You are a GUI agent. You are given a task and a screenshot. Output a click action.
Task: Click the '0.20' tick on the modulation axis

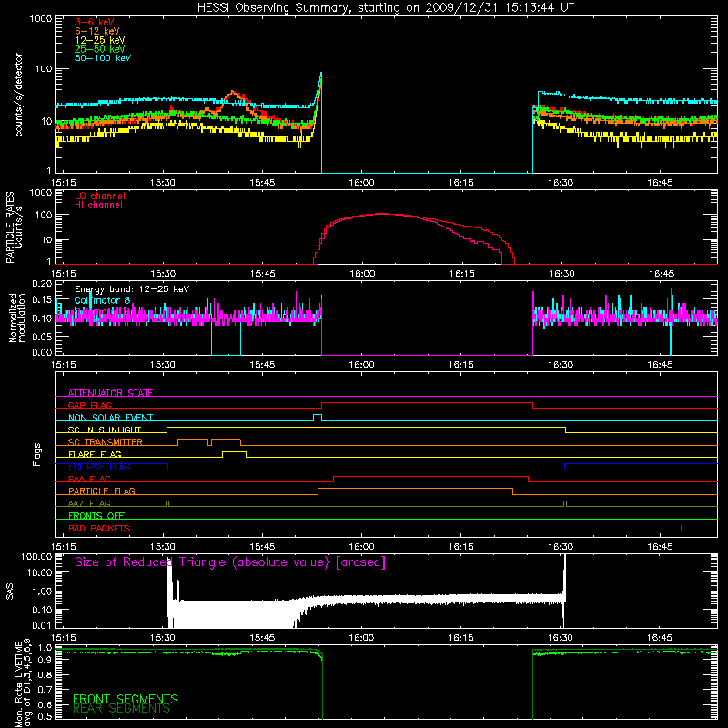pyautogui.click(x=42, y=283)
